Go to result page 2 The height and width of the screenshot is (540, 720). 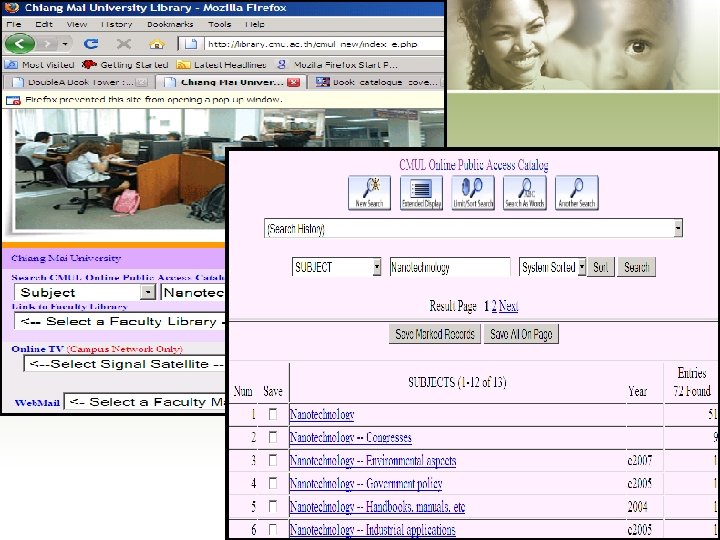click(x=494, y=306)
